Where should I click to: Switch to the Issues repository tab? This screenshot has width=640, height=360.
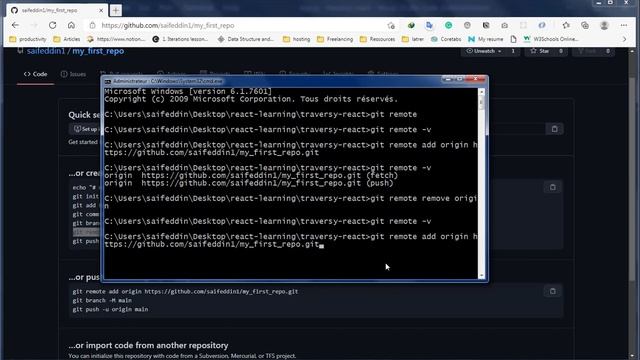(x=73, y=74)
